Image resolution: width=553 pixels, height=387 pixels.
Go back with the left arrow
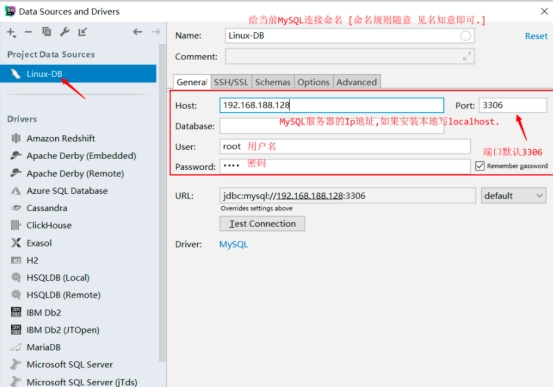tap(138, 32)
